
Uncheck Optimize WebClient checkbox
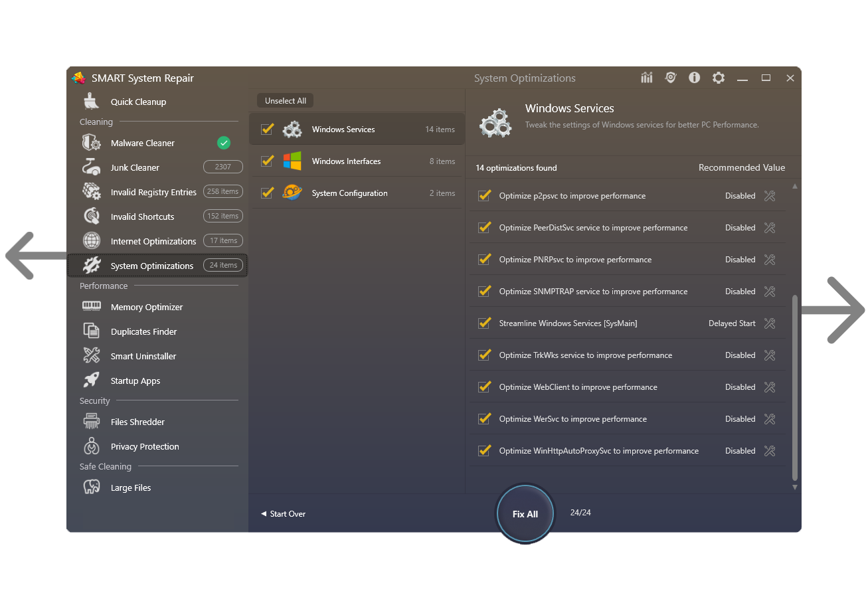(484, 387)
